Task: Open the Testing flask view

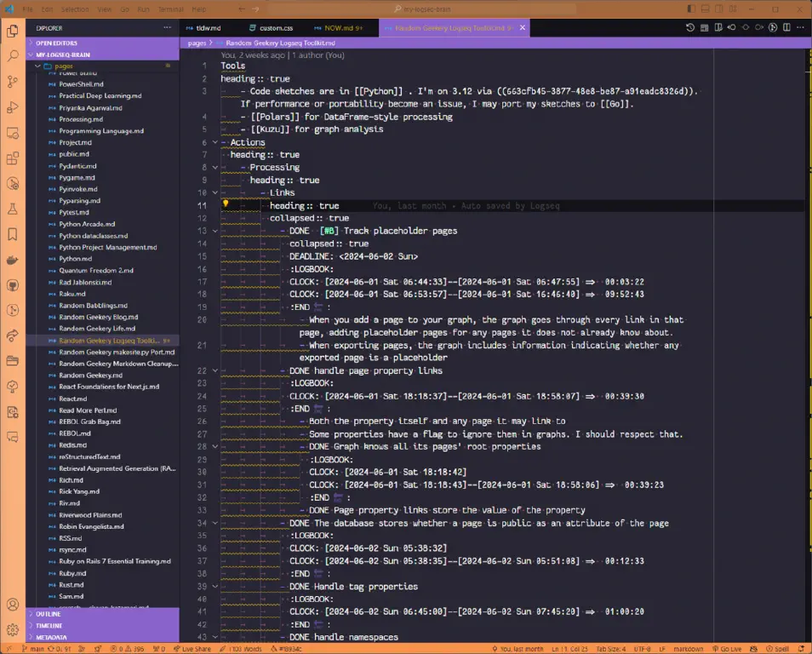Action: coord(13,209)
